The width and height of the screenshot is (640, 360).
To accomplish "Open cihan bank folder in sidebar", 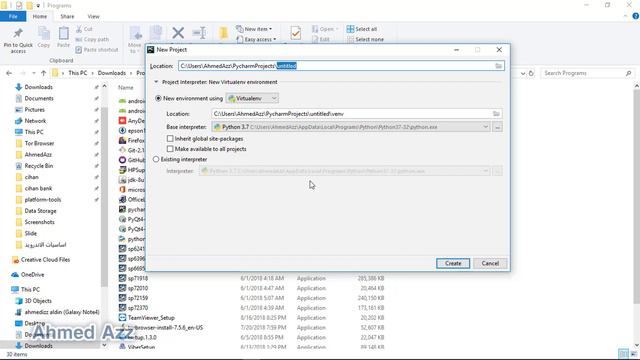I will 38,188.
